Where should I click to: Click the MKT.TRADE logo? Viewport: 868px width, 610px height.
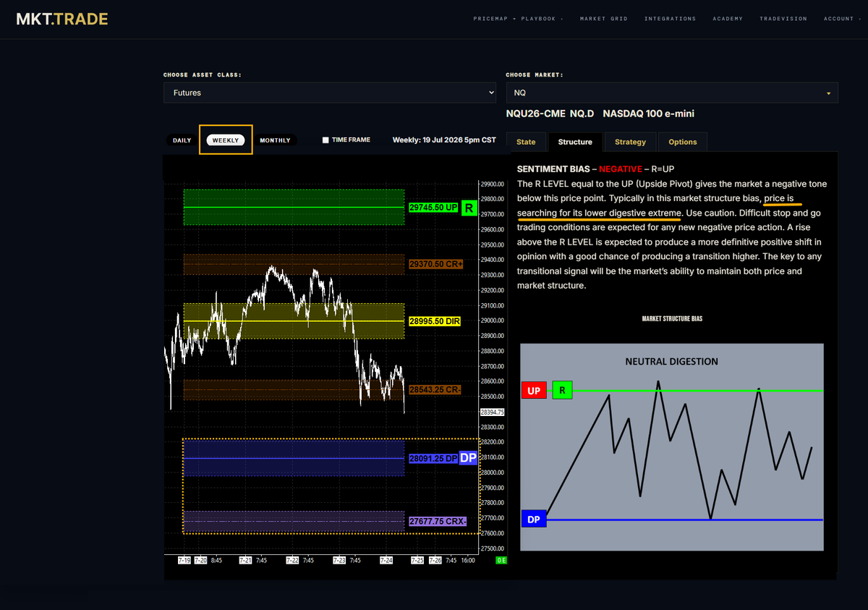coord(62,19)
